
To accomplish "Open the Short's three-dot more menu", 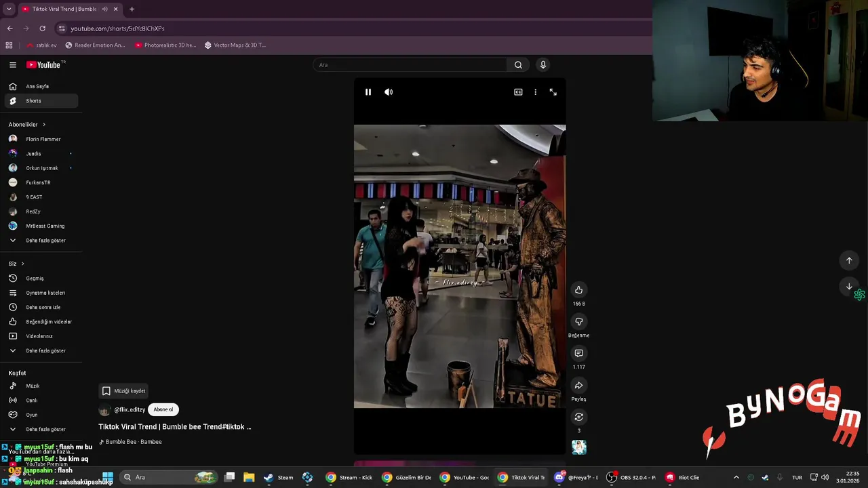I will (x=535, y=92).
